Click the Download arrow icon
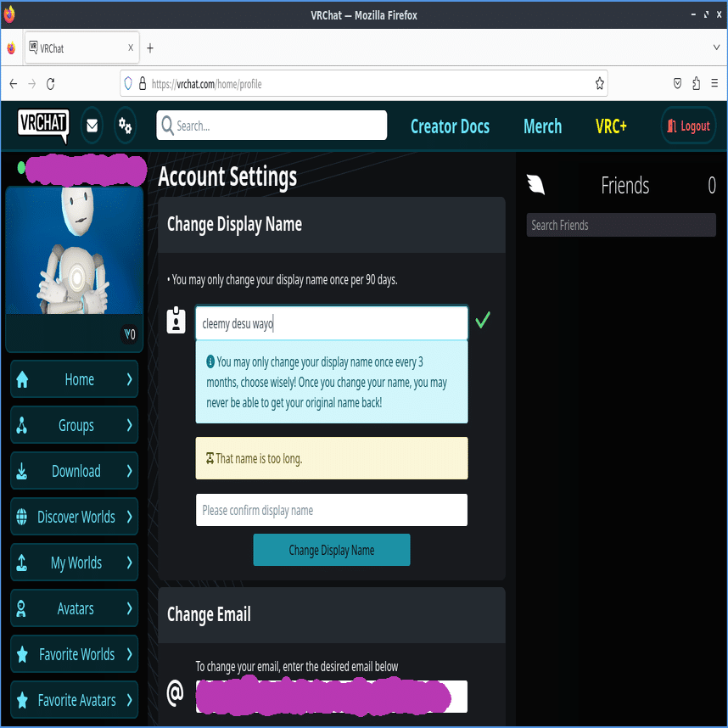 point(22,471)
